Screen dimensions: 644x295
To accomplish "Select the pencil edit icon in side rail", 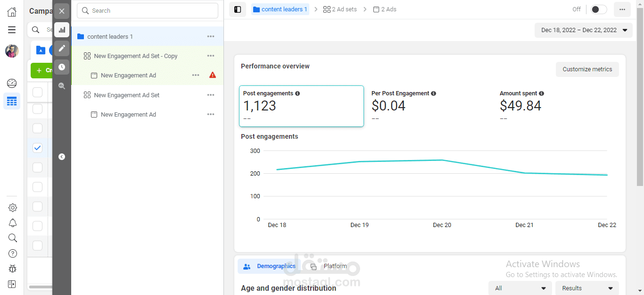I will 62,48.
